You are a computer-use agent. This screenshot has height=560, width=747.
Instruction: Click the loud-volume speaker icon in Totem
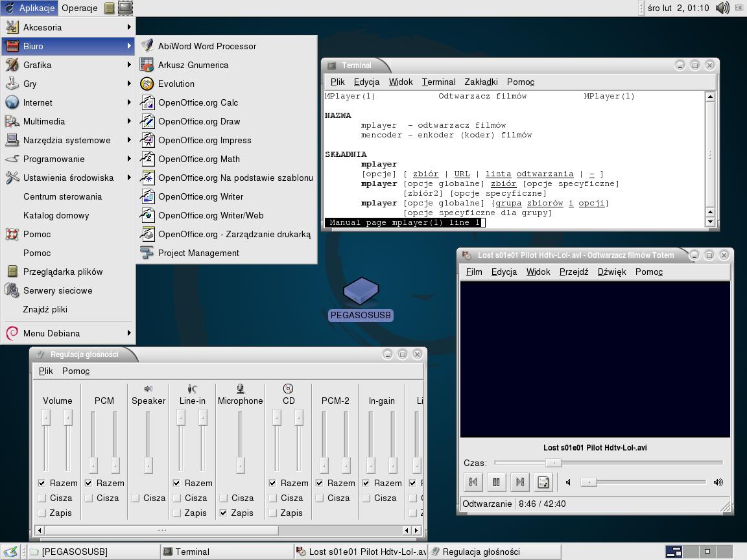[718, 482]
